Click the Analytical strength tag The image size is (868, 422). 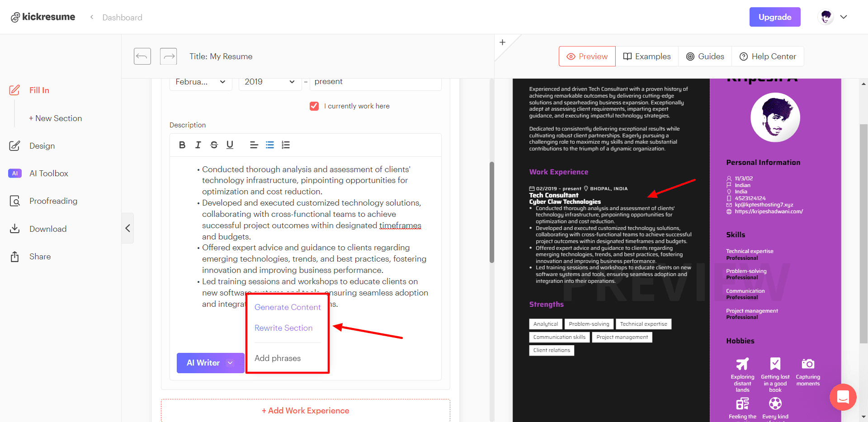546,324
